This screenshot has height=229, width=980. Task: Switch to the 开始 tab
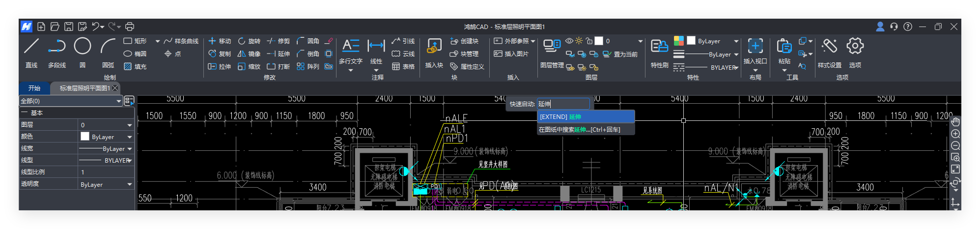(34, 88)
